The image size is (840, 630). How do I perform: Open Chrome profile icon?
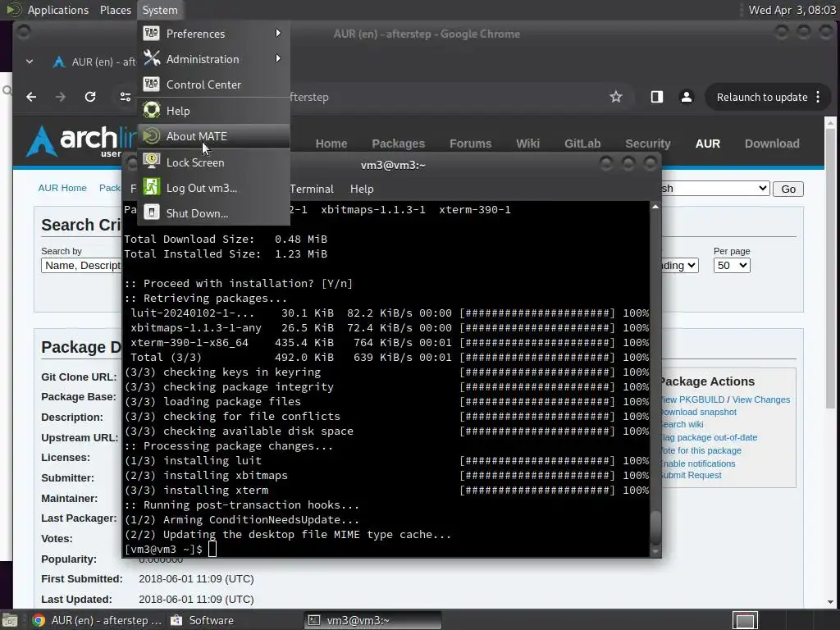click(x=687, y=97)
